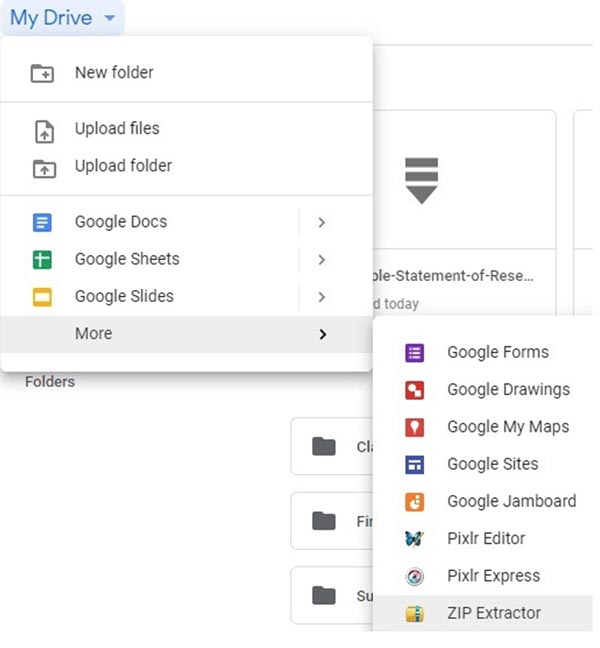Click the green Google Sheets icon
The image size is (600, 648).
click(42, 260)
